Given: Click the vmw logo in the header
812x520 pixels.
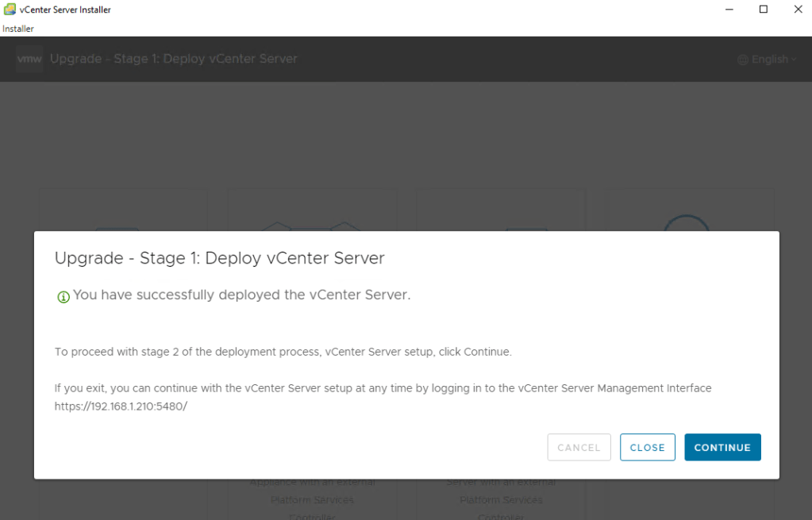Looking at the screenshot, I should pyautogui.click(x=29, y=59).
